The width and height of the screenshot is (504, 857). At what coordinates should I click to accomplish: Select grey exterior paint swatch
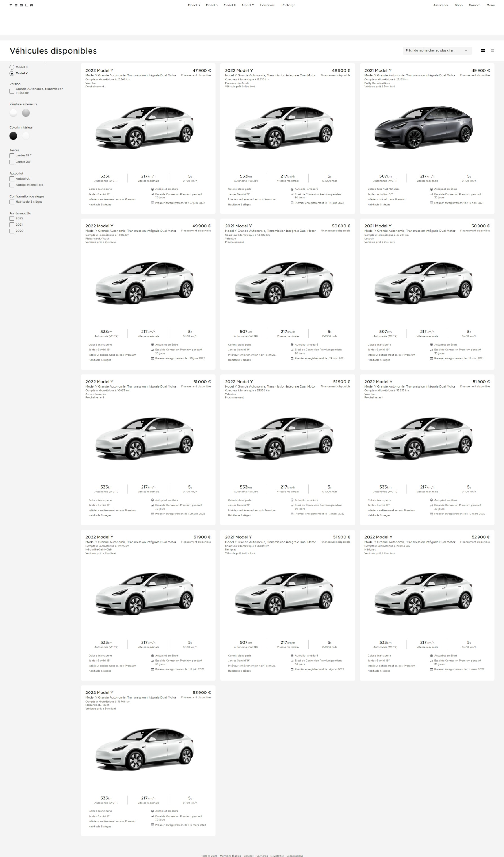click(26, 113)
